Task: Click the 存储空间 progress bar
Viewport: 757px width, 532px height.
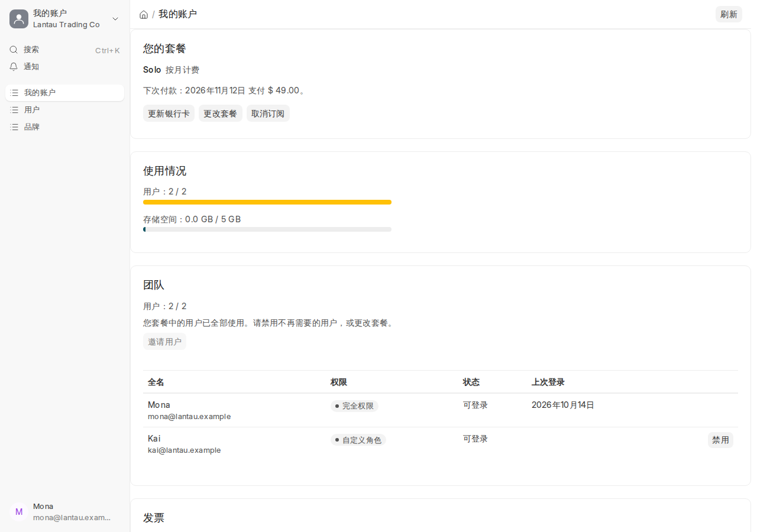Action: coord(267,229)
